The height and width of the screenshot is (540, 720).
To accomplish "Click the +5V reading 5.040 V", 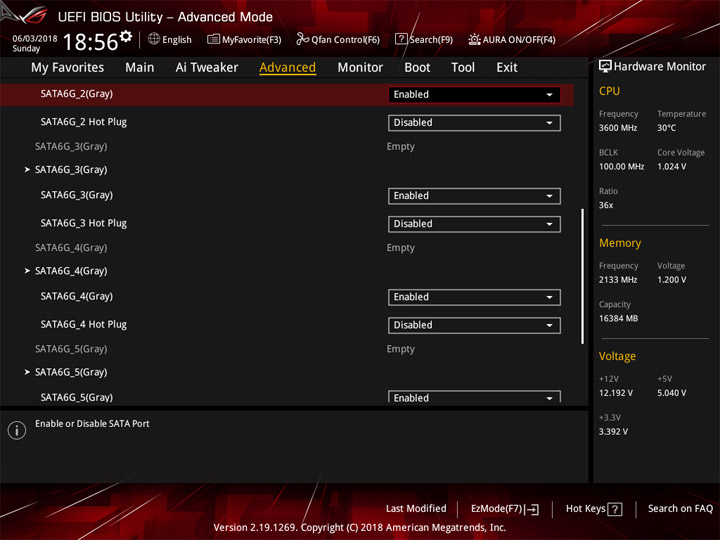I will tap(671, 393).
